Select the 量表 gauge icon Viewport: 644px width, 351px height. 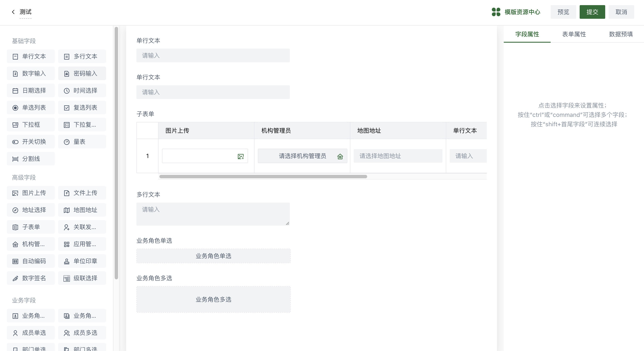(x=66, y=142)
